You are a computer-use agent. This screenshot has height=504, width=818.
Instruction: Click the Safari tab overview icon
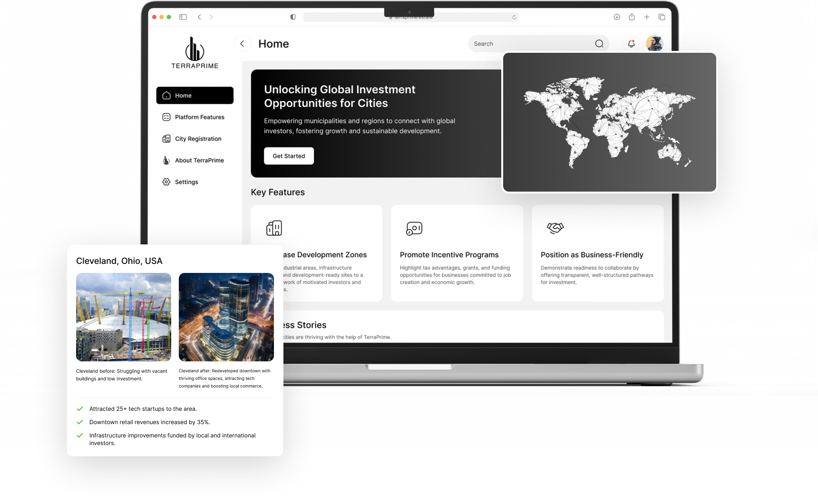pos(662,17)
